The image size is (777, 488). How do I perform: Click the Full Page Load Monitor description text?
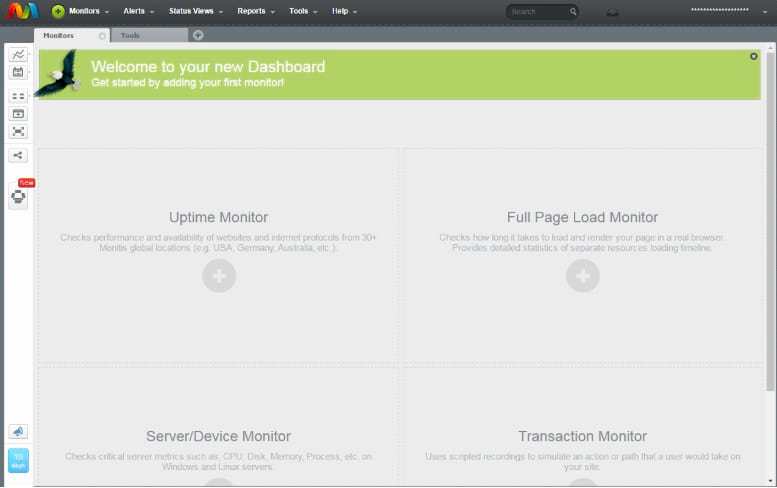[582, 243]
